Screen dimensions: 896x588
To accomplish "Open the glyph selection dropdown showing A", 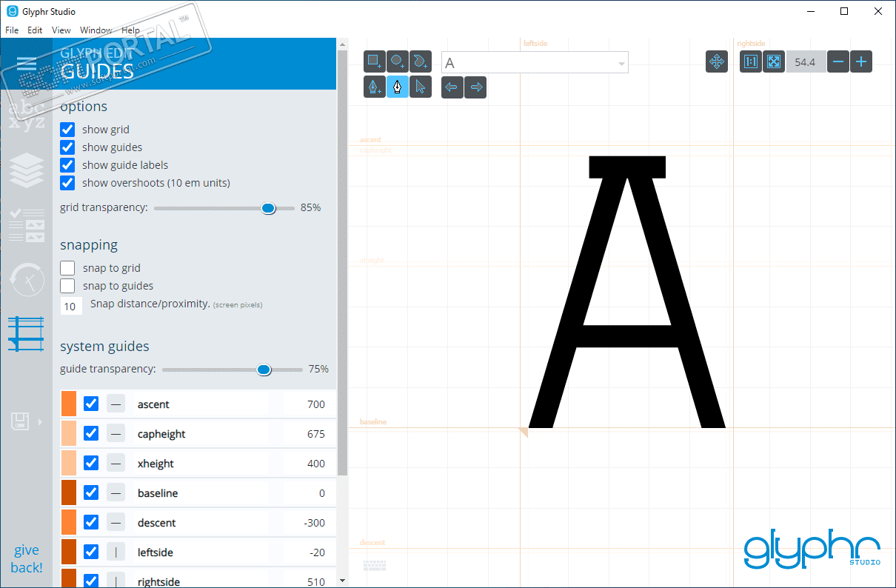I will pos(535,62).
